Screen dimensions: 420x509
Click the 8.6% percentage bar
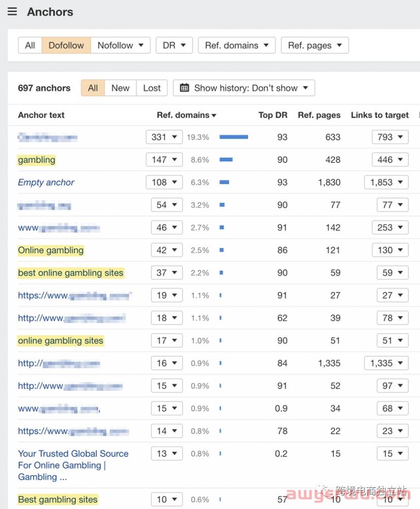coord(226,160)
